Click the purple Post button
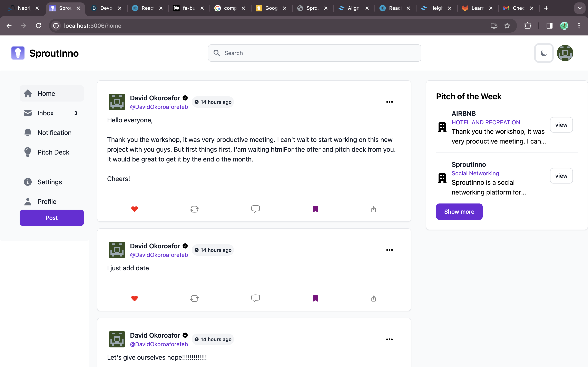This screenshot has height=367, width=588. point(51,218)
